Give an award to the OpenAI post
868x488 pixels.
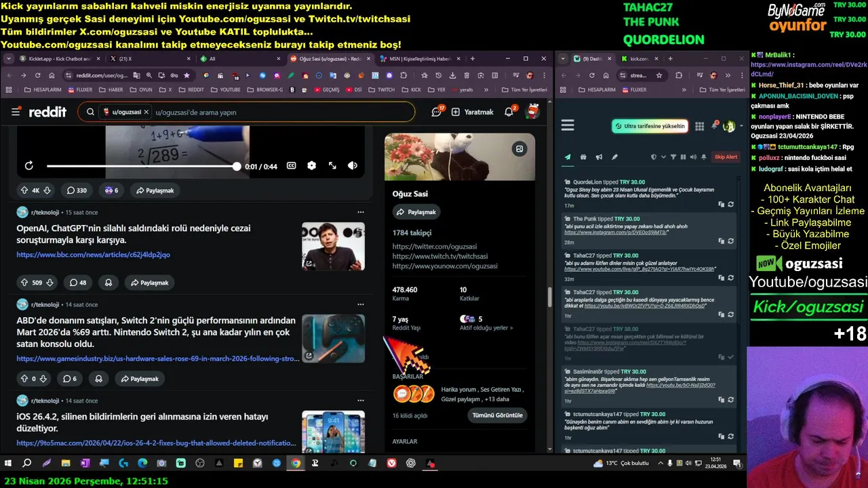pyautogui.click(x=108, y=283)
